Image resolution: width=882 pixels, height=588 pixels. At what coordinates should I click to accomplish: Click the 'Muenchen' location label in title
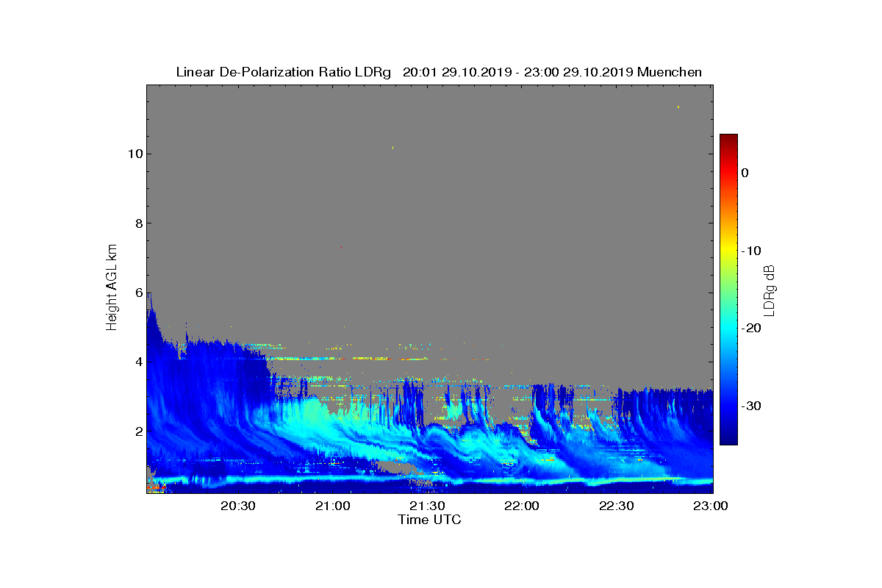tap(670, 72)
